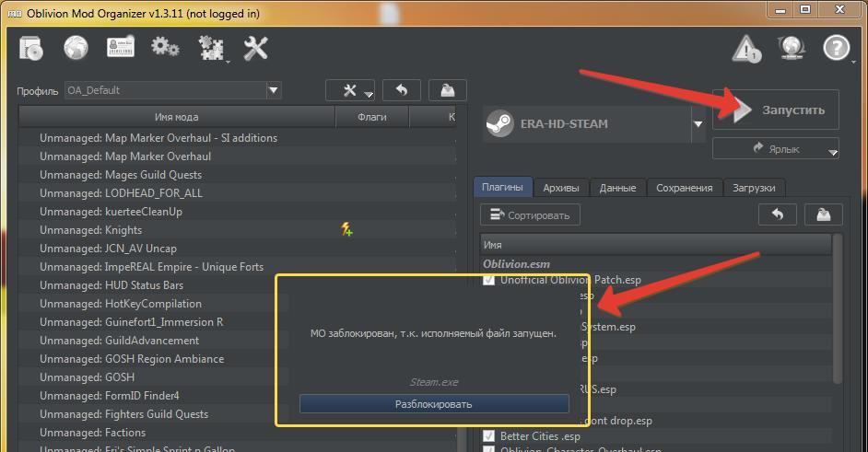Click the Разблокировать unlock button
Viewport: 868px width, 452px height.
[x=434, y=404]
